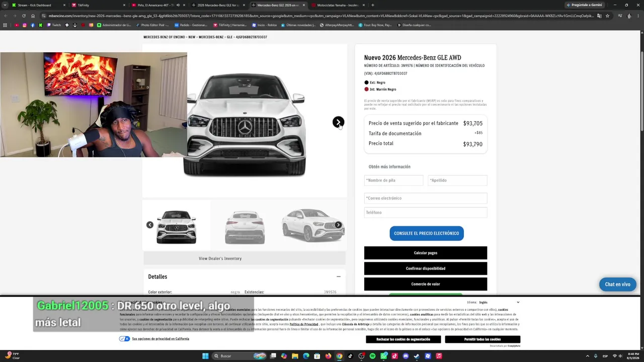
Task: Open the Idioma language dropdown
Action: click(x=500, y=302)
